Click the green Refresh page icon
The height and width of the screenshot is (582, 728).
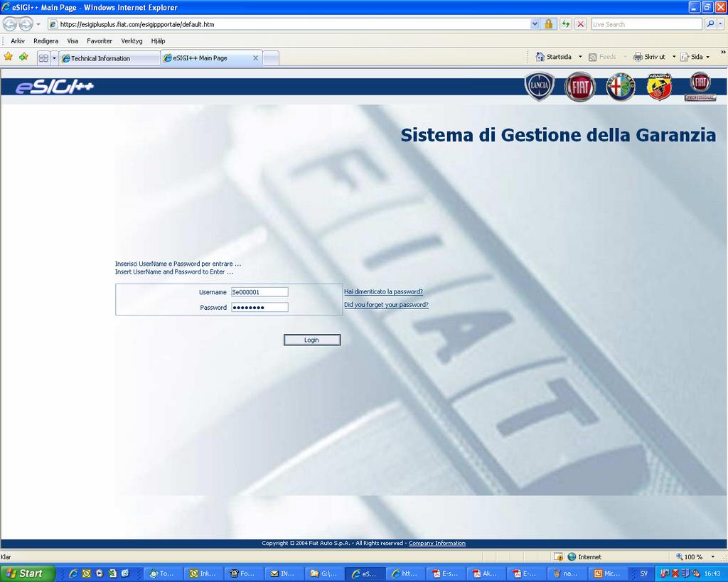coord(565,24)
